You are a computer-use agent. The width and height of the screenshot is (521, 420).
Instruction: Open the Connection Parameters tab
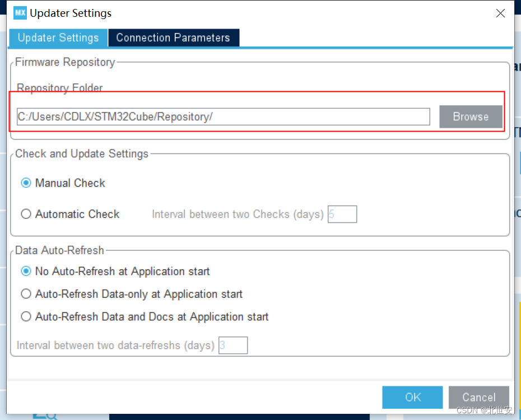point(173,38)
